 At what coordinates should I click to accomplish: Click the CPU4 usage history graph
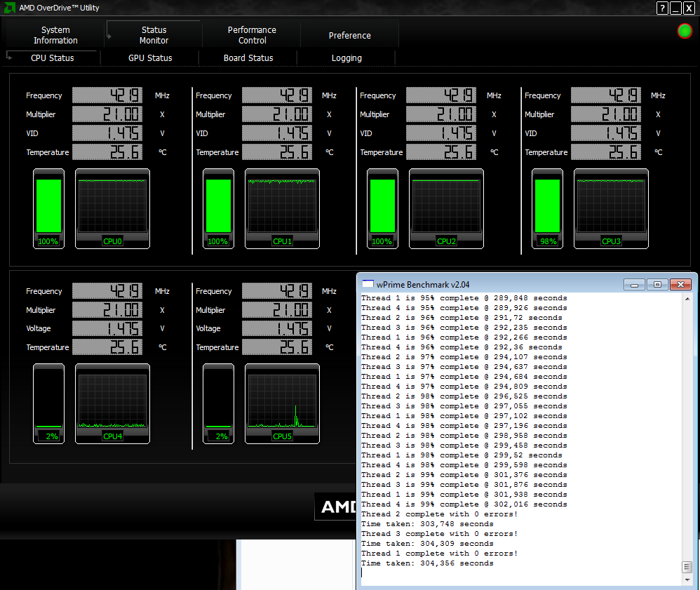[x=112, y=403]
